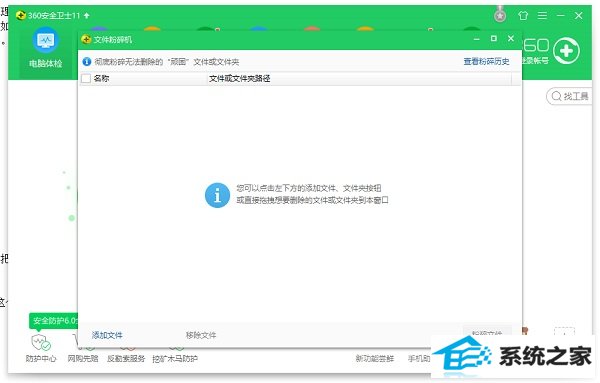Minimize the 360安全卫士 main window

pos(561,15)
